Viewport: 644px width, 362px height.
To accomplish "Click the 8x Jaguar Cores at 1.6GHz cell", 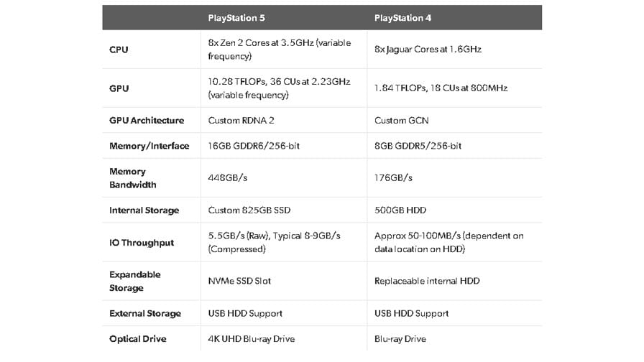I will [x=428, y=50].
